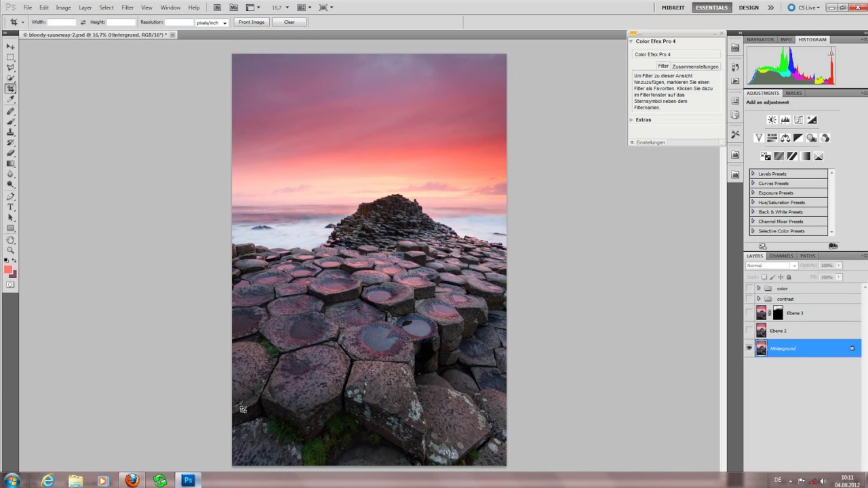Screen dimensions: 868x488
Task: Select the Rectangle shape tool
Action: click(10, 228)
